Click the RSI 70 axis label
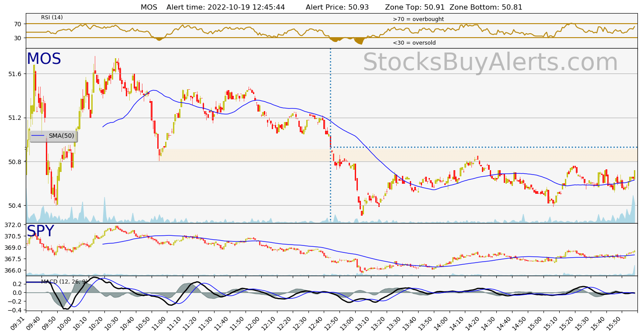 18,24
